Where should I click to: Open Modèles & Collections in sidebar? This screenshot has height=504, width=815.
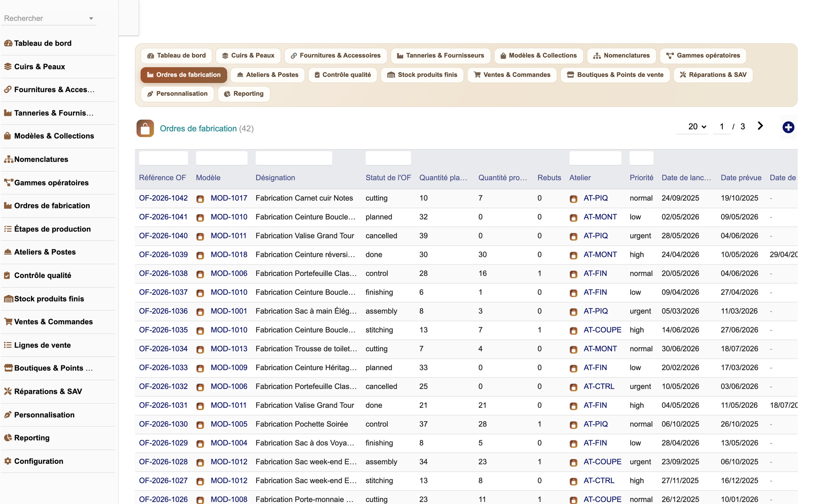click(x=54, y=136)
